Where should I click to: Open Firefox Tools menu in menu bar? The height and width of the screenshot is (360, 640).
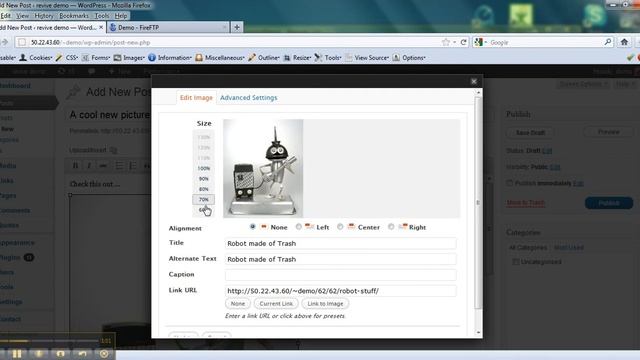(x=102, y=16)
